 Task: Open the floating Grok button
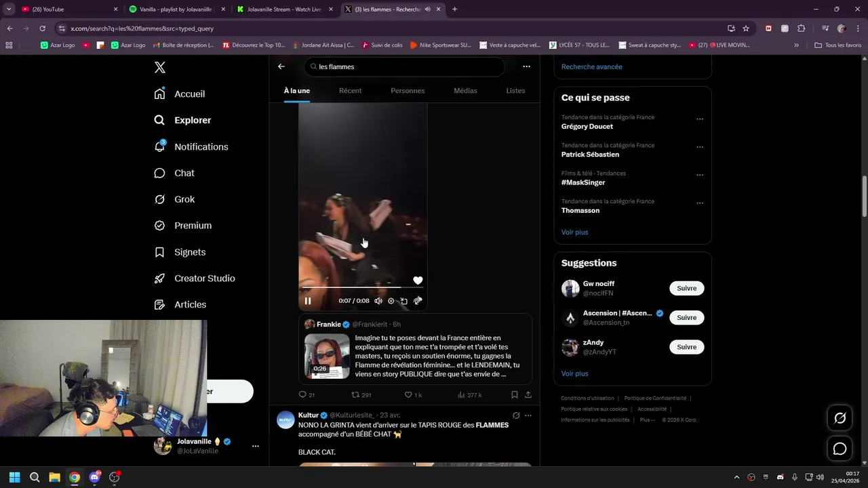click(x=840, y=418)
